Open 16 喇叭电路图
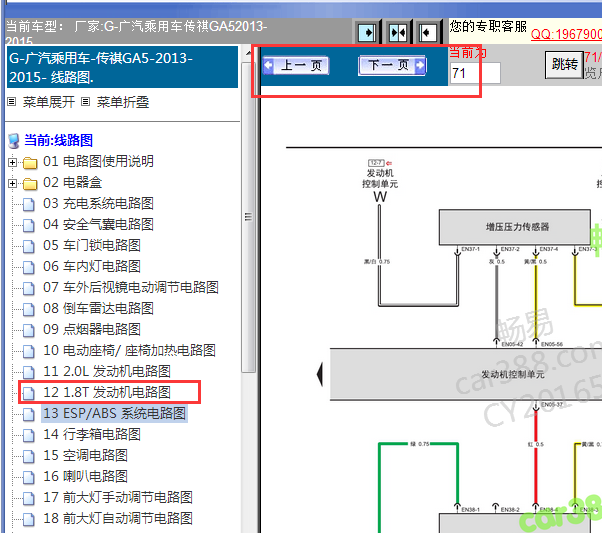The image size is (602, 533). pyautogui.click(x=85, y=476)
